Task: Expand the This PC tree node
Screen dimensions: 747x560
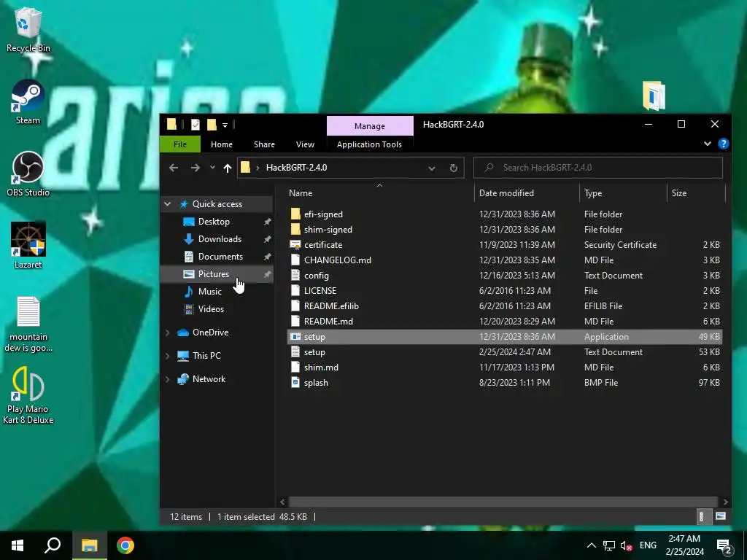Action: point(167,356)
